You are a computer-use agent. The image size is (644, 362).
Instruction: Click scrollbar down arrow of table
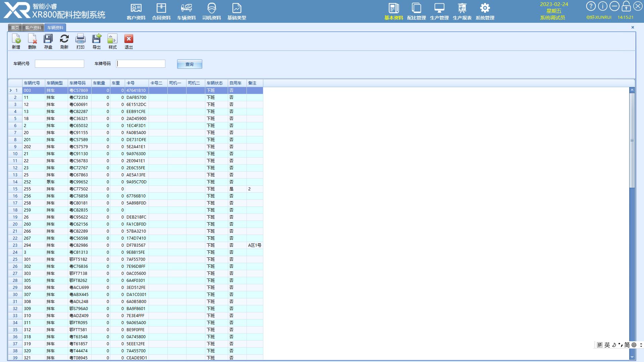point(632,357)
